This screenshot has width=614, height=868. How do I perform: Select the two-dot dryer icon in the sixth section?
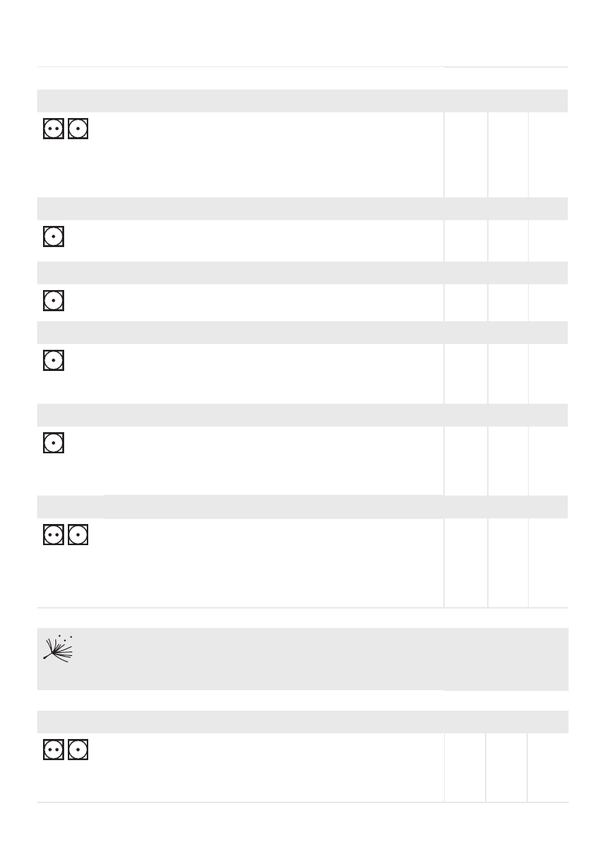(53, 534)
